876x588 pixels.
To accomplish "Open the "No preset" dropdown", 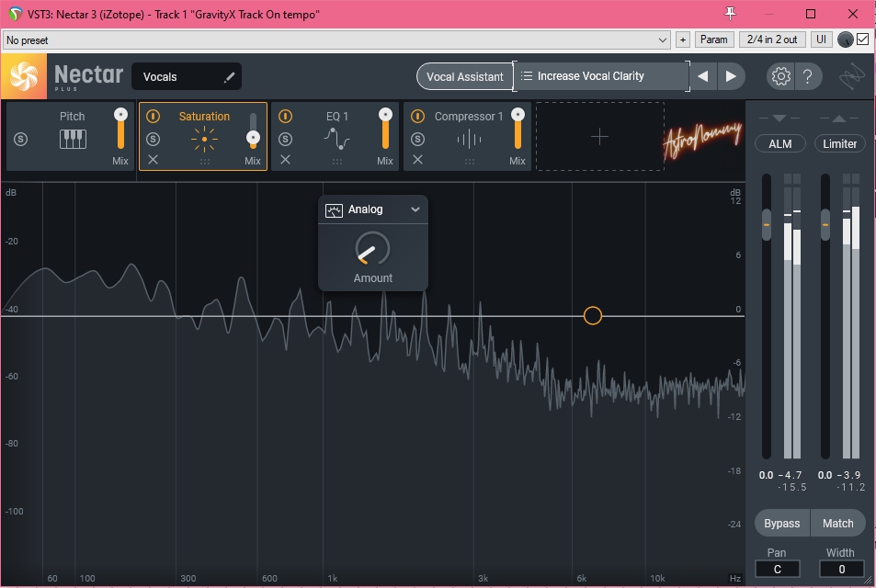I will click(336, 40).
